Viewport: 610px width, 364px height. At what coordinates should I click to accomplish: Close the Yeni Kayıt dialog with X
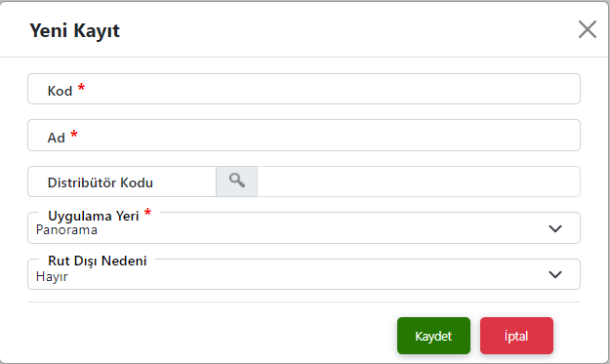coord(587,29)
